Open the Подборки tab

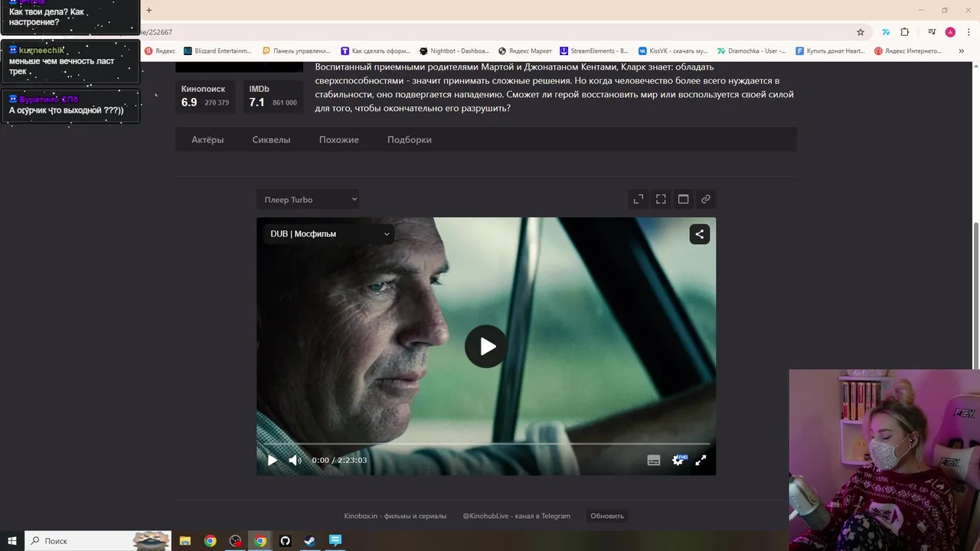point(410,139)
